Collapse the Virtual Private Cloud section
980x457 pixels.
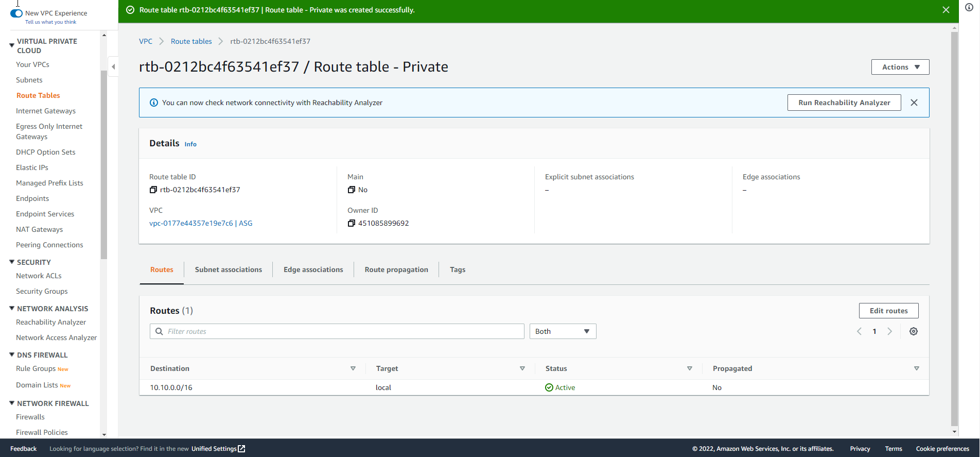(12, 45)
